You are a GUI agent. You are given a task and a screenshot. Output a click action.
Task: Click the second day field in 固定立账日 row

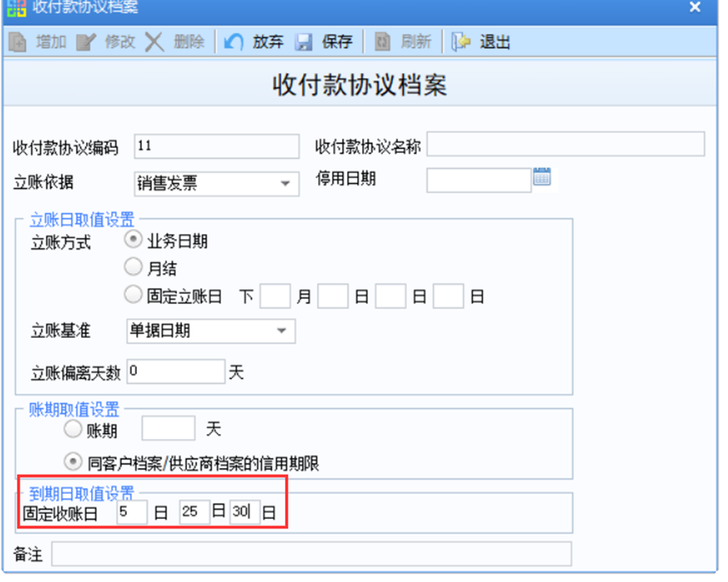click(x=390, y=296)
